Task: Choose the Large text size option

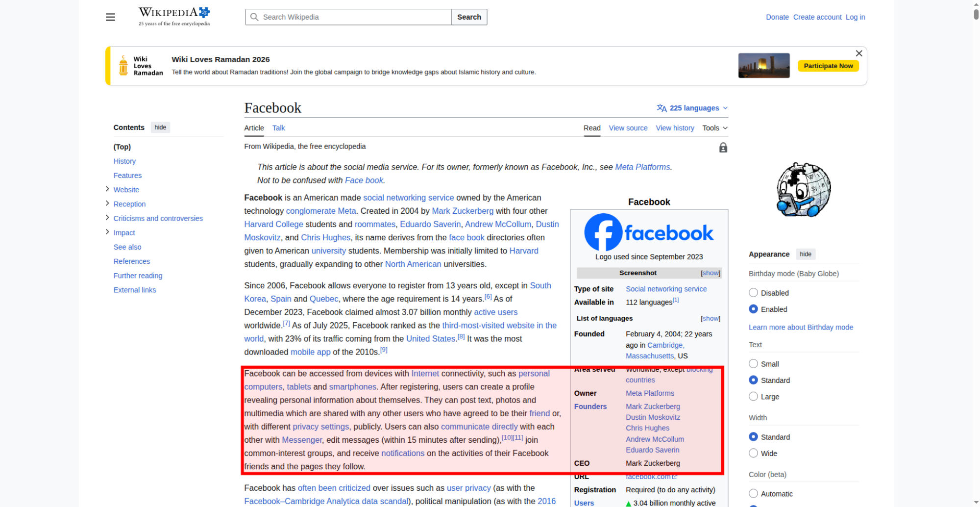Action: 753,396
